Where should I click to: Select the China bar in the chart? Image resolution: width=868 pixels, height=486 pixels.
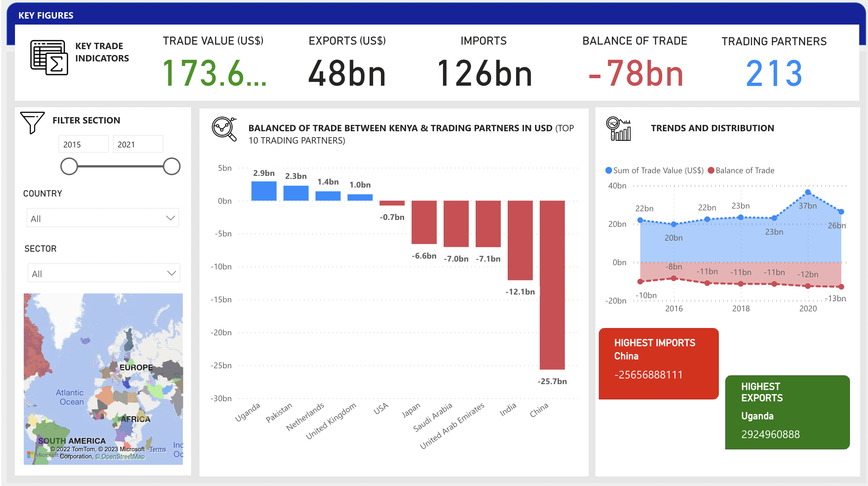pos(552,285)
